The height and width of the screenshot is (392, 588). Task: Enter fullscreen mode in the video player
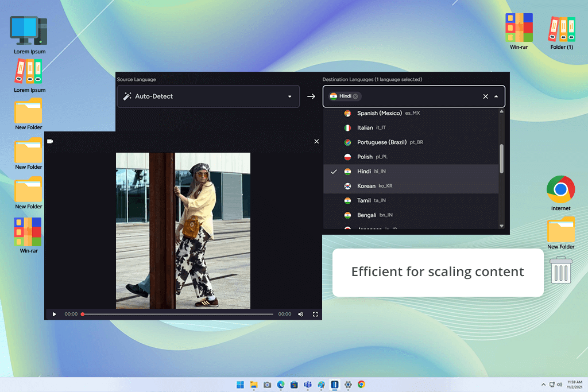point(315,314)
